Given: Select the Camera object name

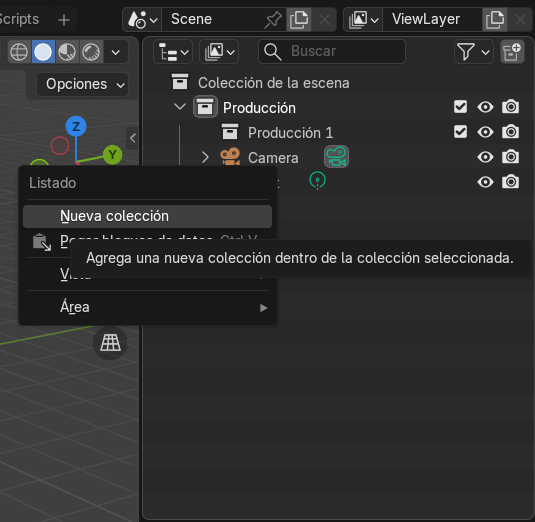Looking at the screenshot, I should pos(273,158).
